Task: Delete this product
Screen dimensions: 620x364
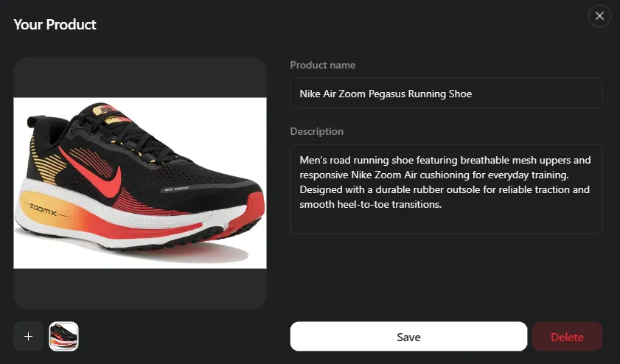Action: [x=567, y=336]
